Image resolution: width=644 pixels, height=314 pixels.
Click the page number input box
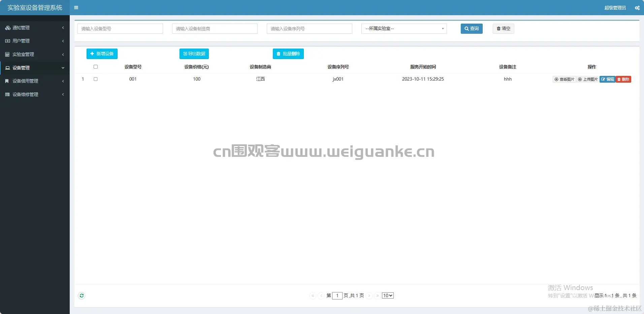click(337, 296)
